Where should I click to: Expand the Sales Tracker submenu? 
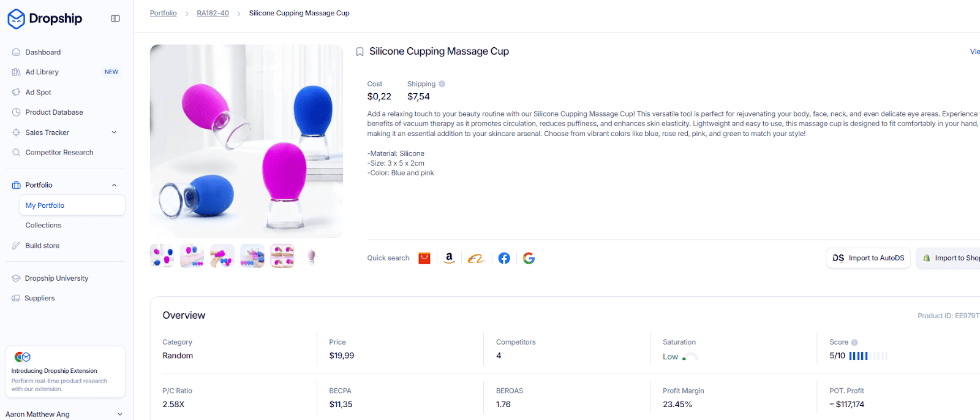[114, 132]
